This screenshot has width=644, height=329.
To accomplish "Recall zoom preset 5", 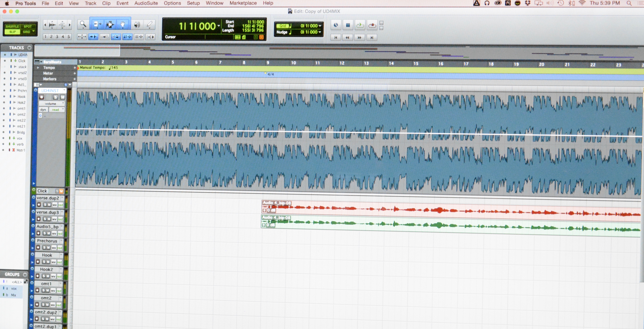I will (69, 37).
